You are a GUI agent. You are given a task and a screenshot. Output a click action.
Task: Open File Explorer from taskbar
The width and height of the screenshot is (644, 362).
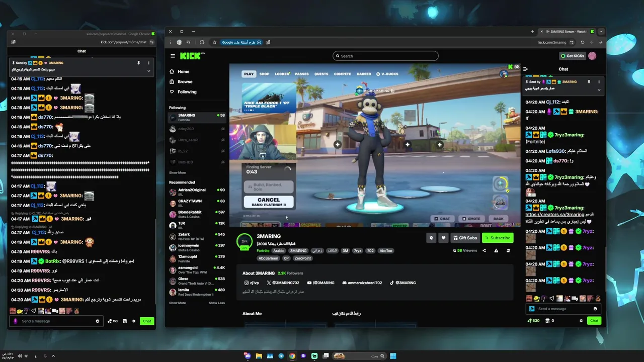click(259, 356)
